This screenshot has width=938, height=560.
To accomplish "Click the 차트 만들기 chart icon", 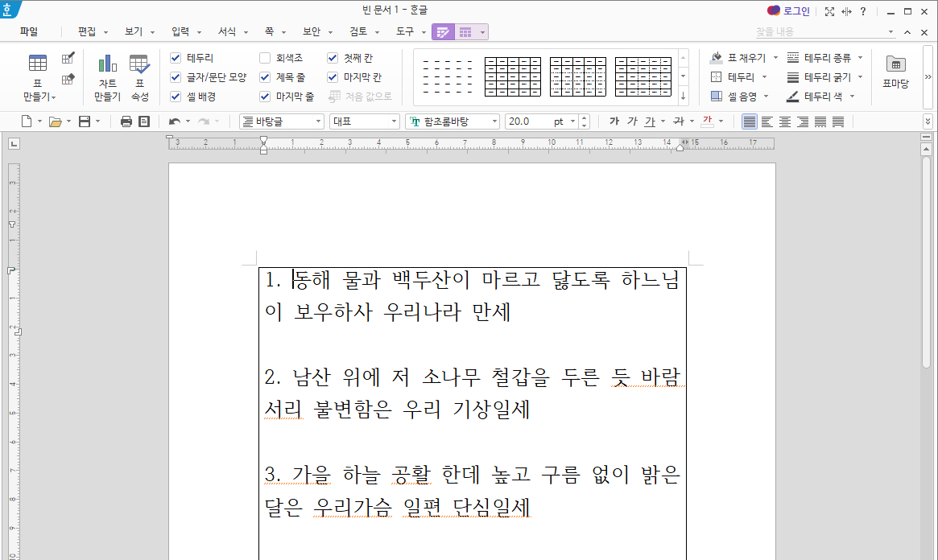I will [x=108, y=77].
